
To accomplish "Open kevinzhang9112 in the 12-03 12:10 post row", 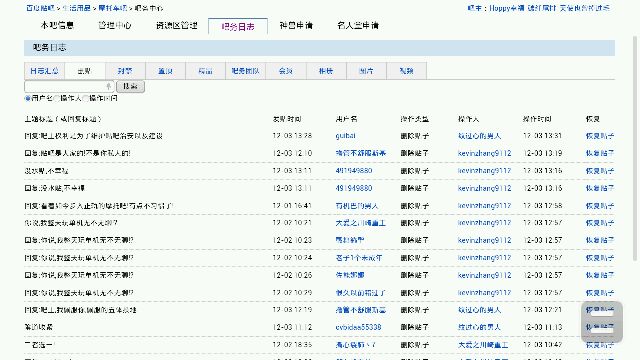I will pyautogui.click(x=484, y=153).
